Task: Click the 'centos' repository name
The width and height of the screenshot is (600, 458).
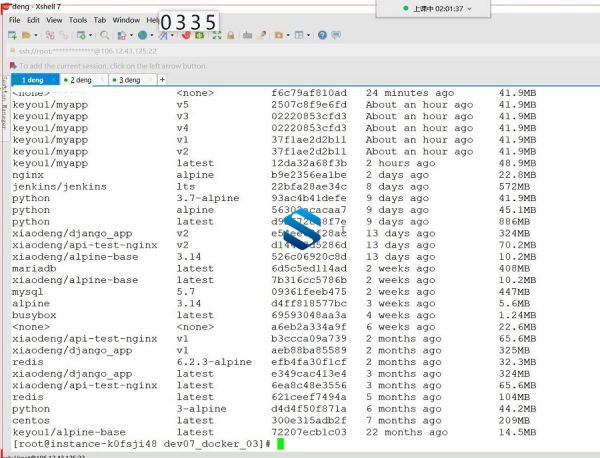Action: [31, 421]
